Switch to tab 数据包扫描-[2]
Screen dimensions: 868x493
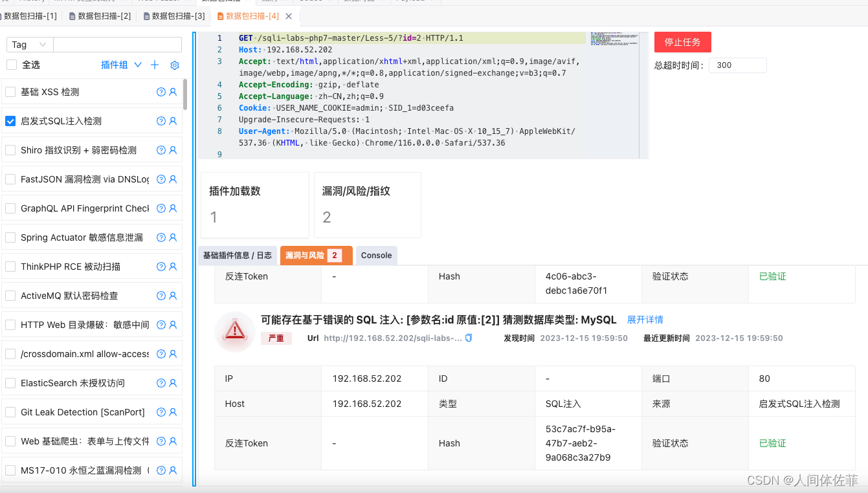click(x=100, y=16)
